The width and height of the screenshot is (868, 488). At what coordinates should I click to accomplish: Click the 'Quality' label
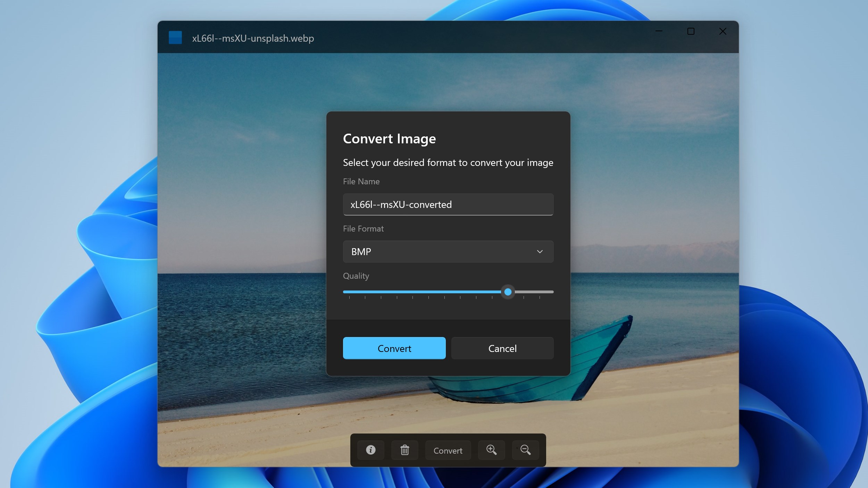tap(356, 276)
